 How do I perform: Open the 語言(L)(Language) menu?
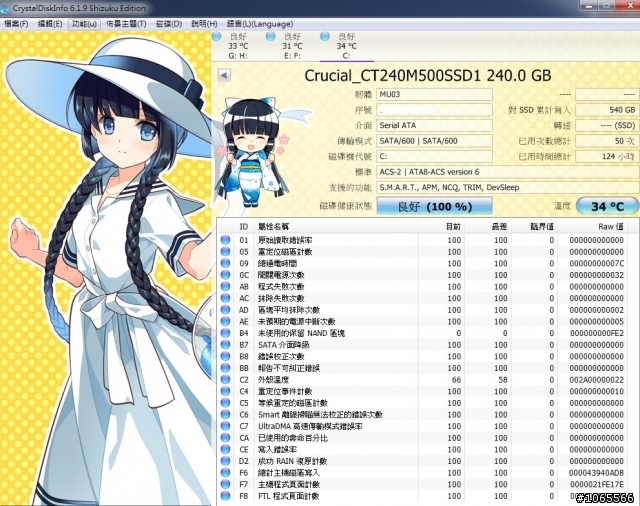click(260, 24)
